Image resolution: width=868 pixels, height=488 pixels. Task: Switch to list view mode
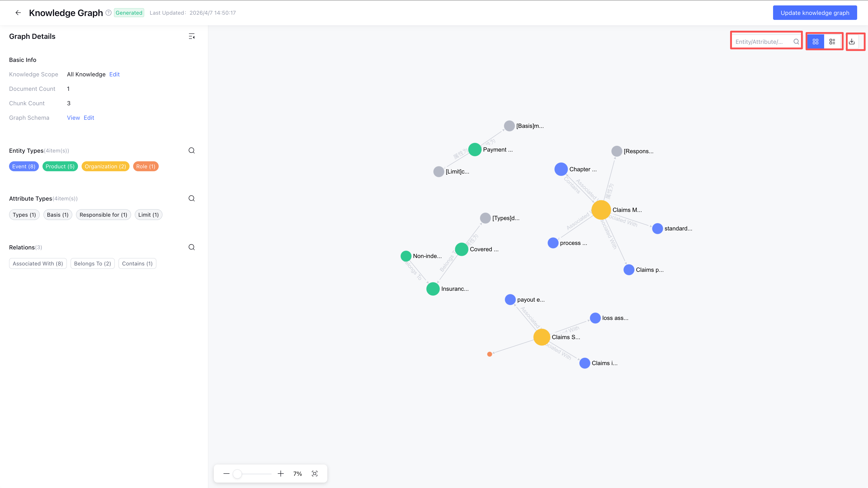click(832, 41)
